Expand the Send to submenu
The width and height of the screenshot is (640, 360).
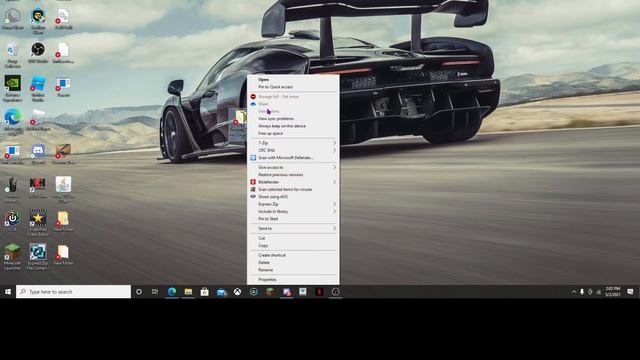pyautogui.click(x=293, y=229)
